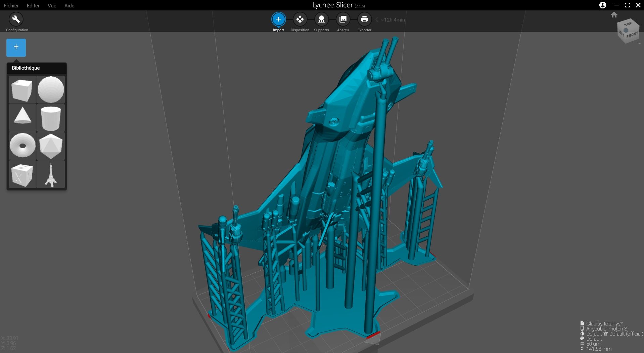Insert the sphere primitive from Bibliothèque
This screenshot has width=644, height=353.
click(x=51, y=90)
